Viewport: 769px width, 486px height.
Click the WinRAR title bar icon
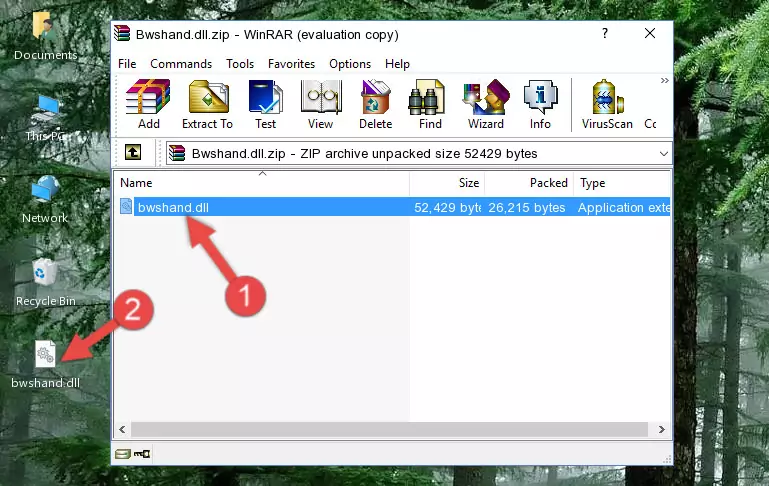[122, 34]
